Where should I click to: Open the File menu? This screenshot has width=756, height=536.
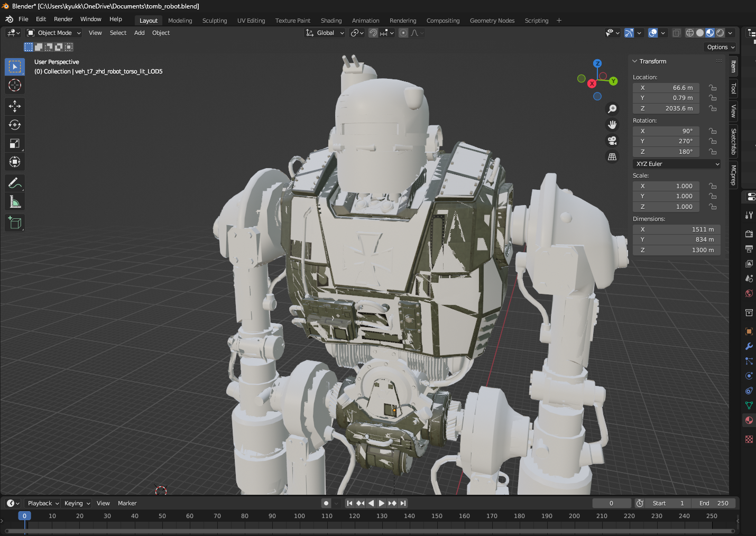[x=23, y=19]
